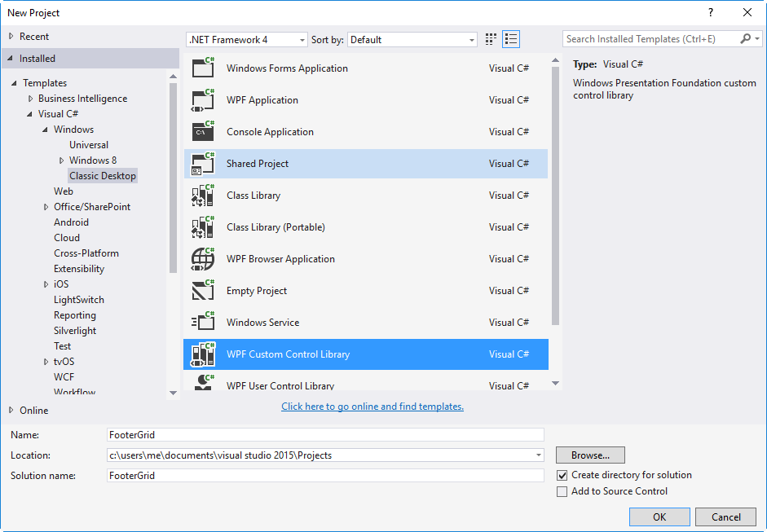
Task: Open the Sort by dropdown
Action: click(x=471, y=39)
